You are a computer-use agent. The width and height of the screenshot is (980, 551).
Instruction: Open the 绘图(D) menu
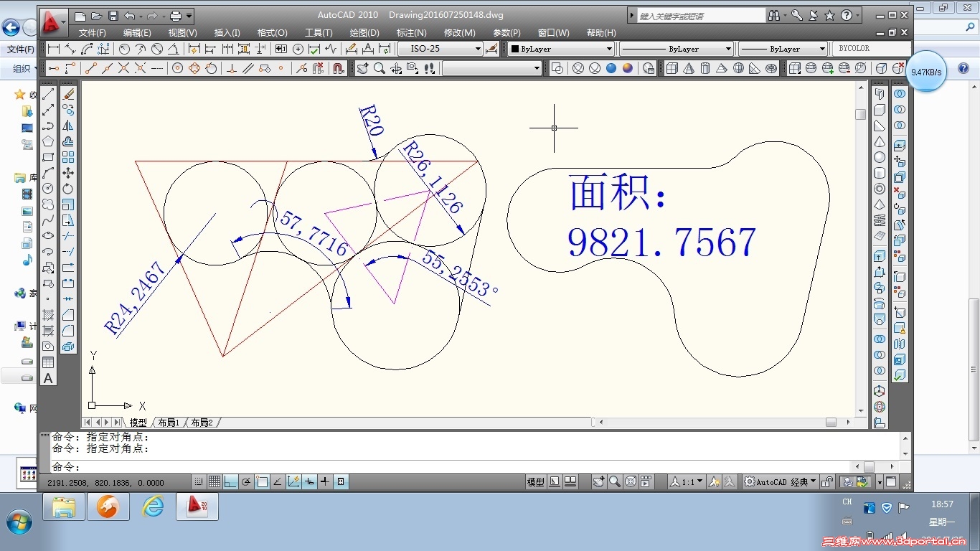364,32
